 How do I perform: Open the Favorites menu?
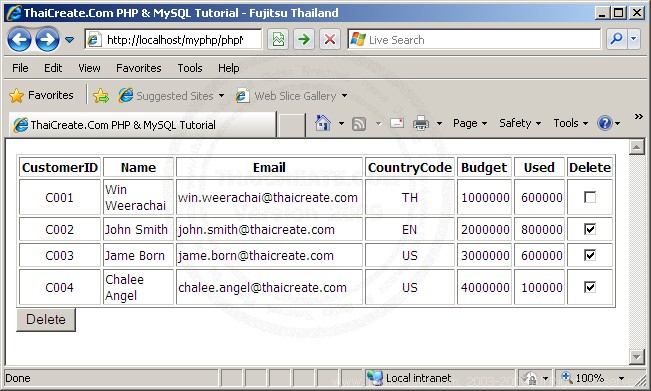[x=139, y=68]
